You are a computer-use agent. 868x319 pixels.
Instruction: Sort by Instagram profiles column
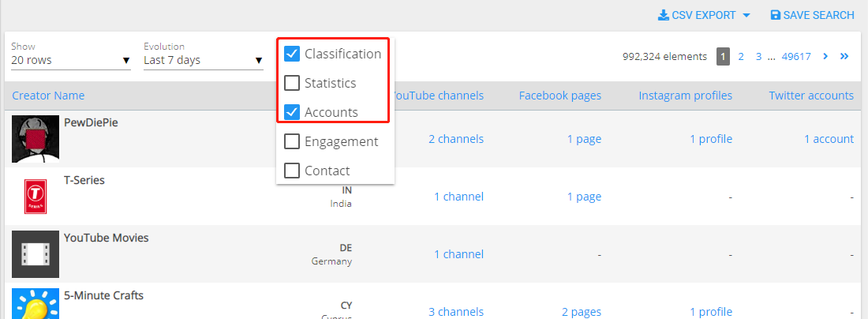coord(685,96)
